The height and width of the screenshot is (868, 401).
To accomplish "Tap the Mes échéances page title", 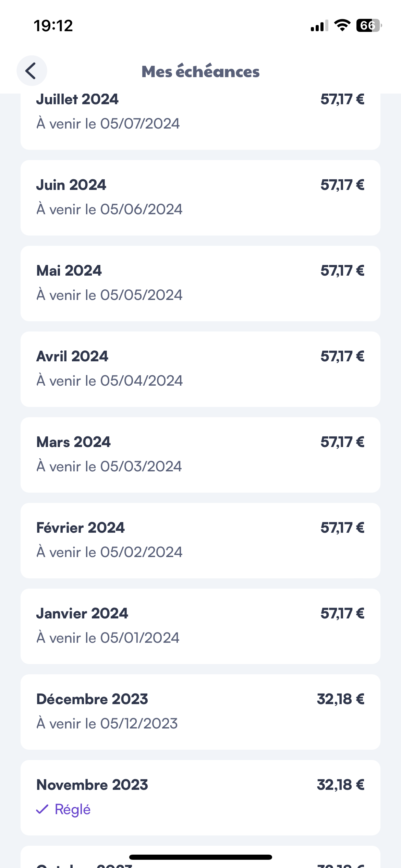I will (200, 71).
